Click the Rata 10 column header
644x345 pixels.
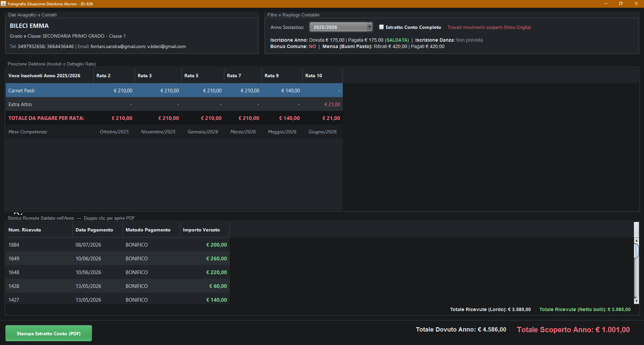(x=322, y=76)
